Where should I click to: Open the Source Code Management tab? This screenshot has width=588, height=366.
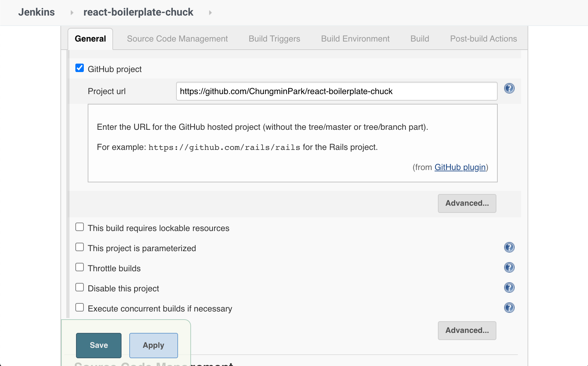coord(177,39)
